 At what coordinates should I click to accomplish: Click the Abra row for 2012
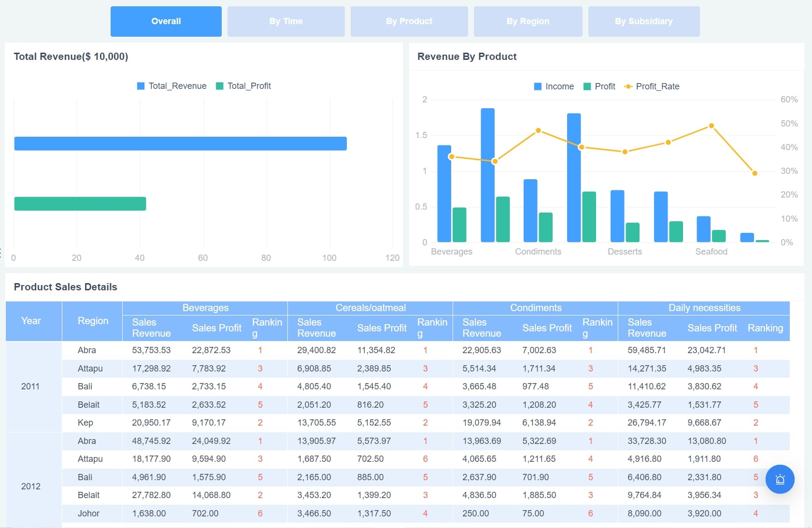coord(87,441)
